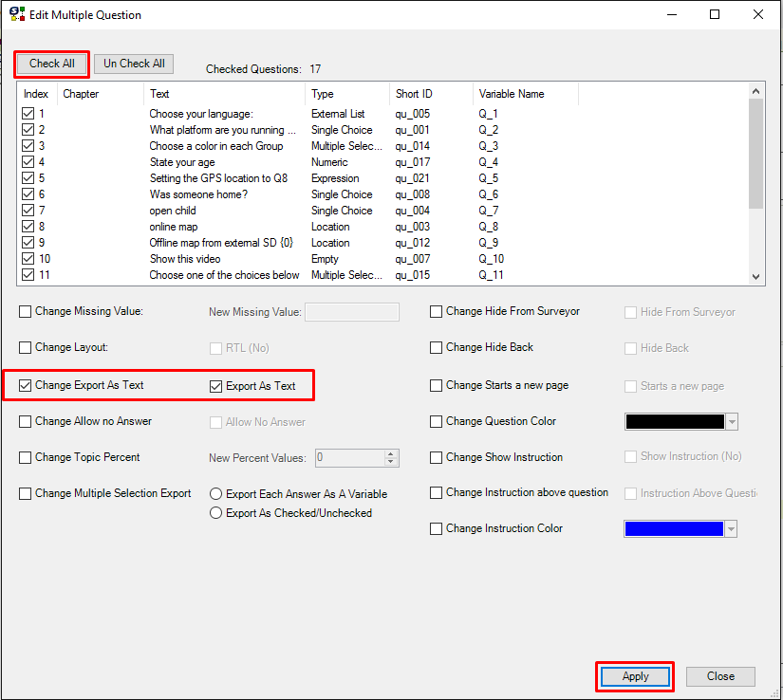Apply the changes with Apply button
783x700 pixels.
click(635, 676)
